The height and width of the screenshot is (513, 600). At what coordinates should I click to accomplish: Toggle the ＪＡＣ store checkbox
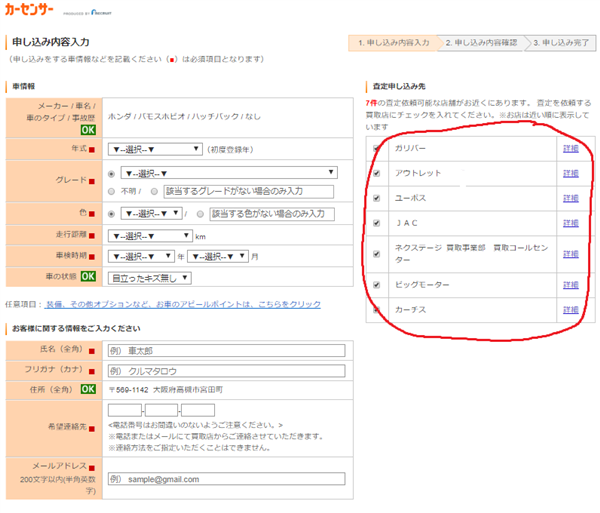(376, 222)
